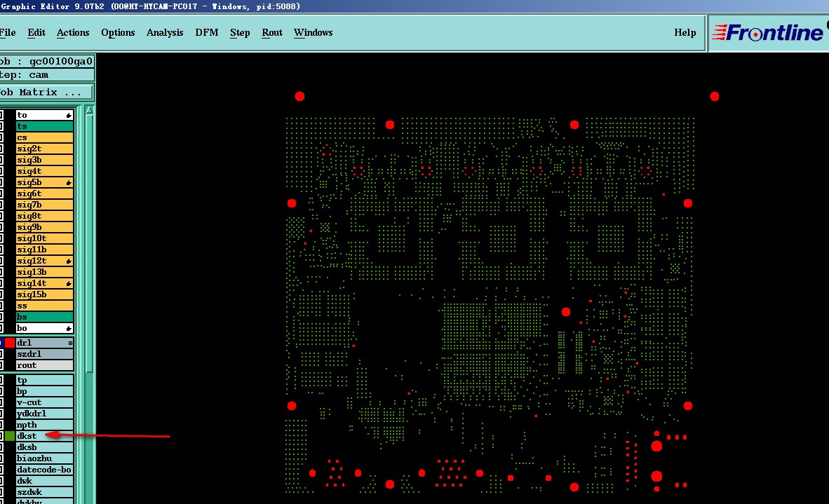Select the 'bs' layer row
Viewport: 829px width, 504px height.
point(44,317)
